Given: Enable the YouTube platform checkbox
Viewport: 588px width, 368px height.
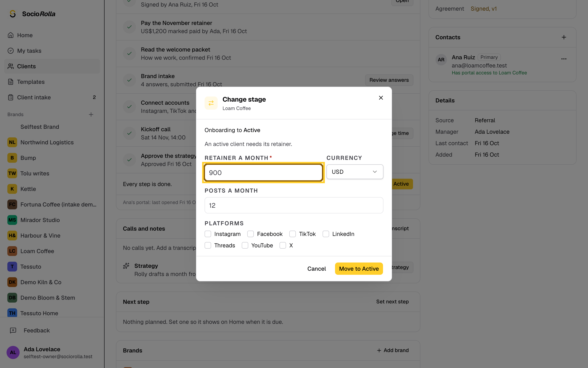Looking at the screenshot, I should (245, 245).
